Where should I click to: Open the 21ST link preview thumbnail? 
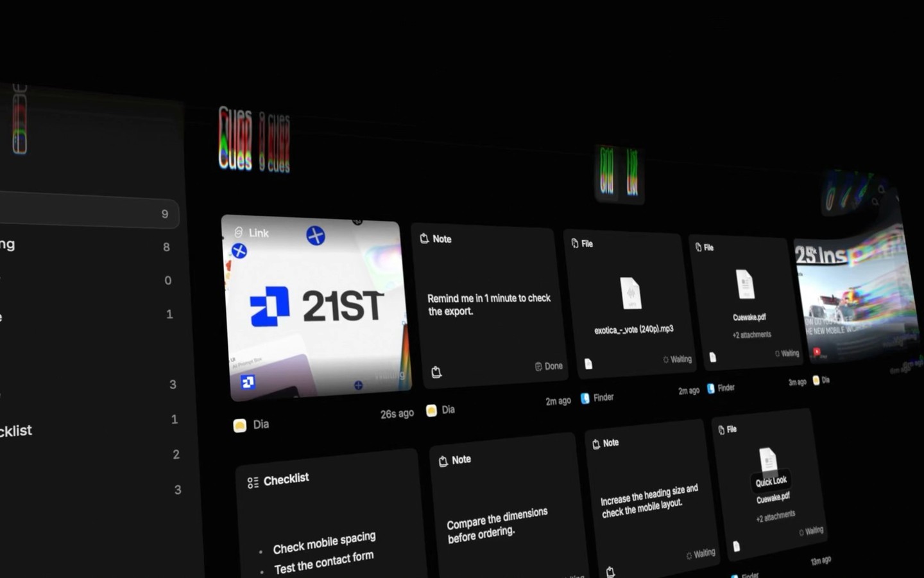tap(316, 307)
